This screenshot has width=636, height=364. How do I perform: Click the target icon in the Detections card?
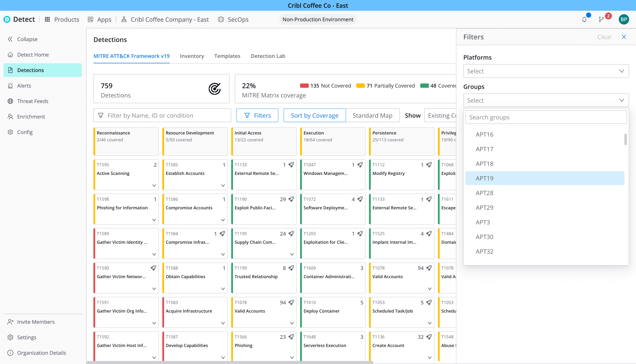[x=215, y=89]
